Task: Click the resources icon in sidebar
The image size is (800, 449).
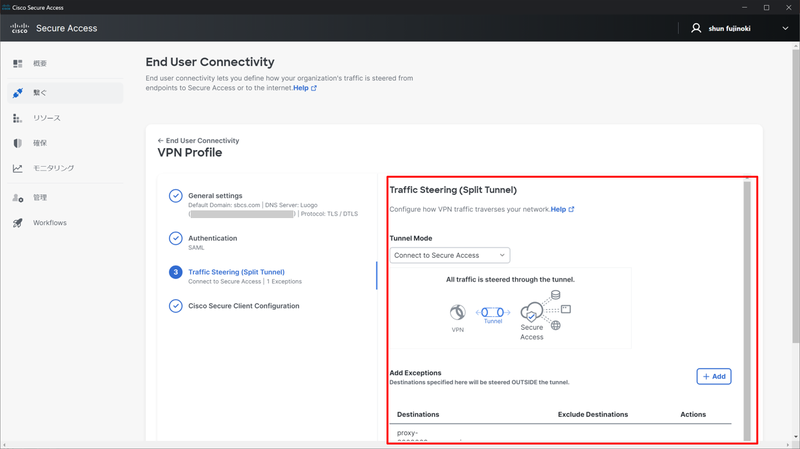Action: [x=17, y=118]
